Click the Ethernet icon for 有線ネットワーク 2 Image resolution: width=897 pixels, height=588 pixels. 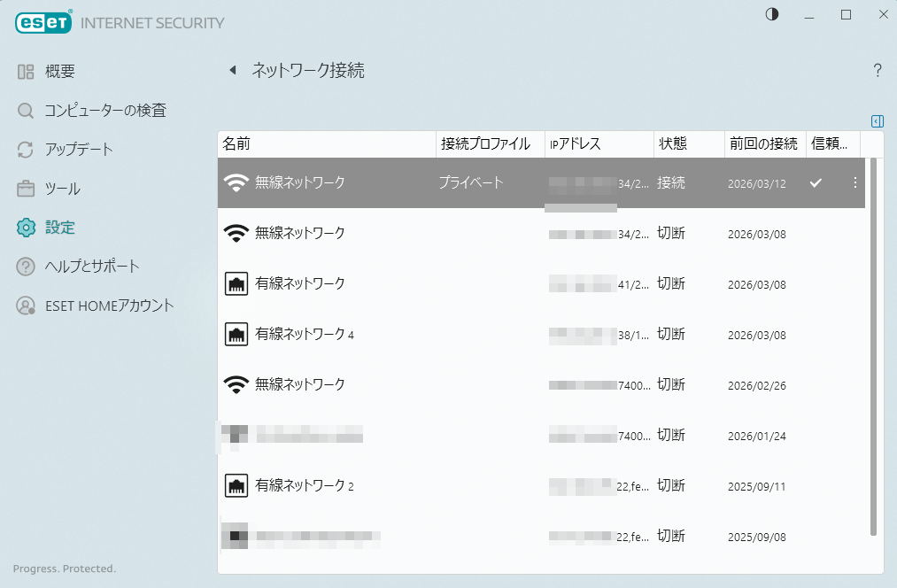coord(236,486)
